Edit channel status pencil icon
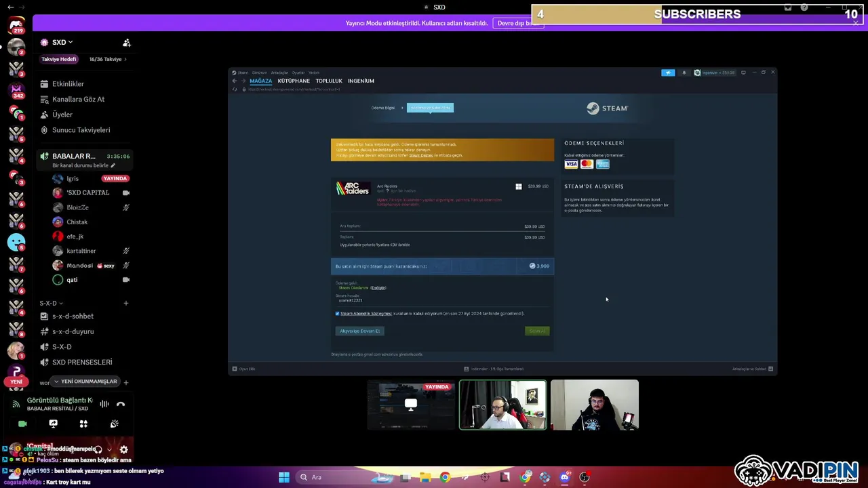Image resolution: width=868 pixels, height=488 pixels. 113,165
